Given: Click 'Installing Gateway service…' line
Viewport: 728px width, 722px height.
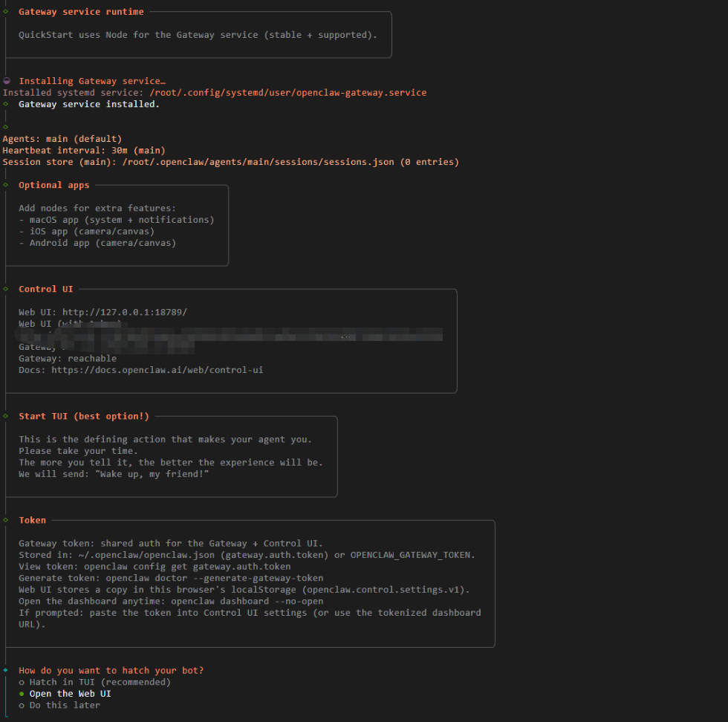Looking at the screenshot, I should [92, 81].
